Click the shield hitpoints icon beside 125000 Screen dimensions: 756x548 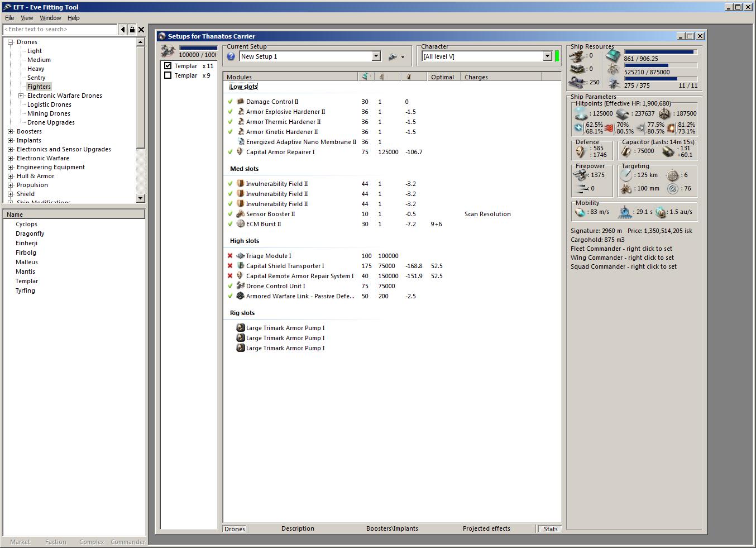(x=581, y=113)
